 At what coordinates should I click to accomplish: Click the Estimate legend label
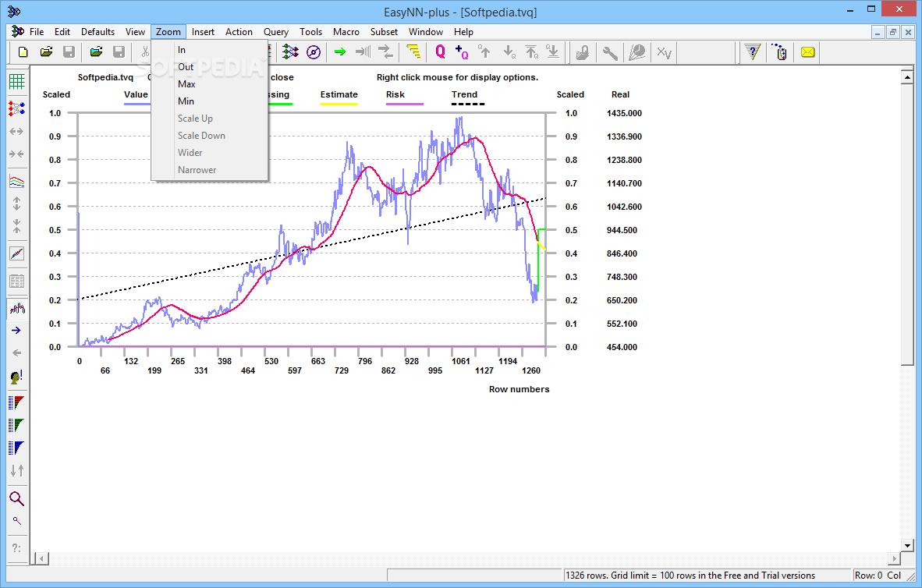tap(339, 94)
